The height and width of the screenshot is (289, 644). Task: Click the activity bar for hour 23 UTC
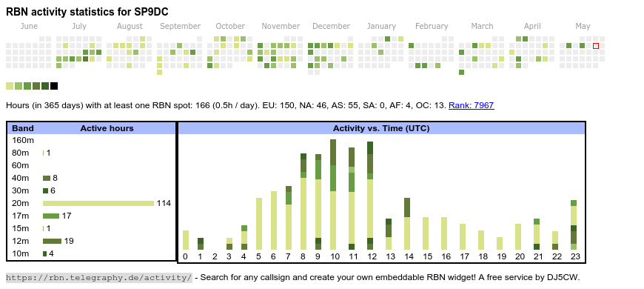click(574, 225)
